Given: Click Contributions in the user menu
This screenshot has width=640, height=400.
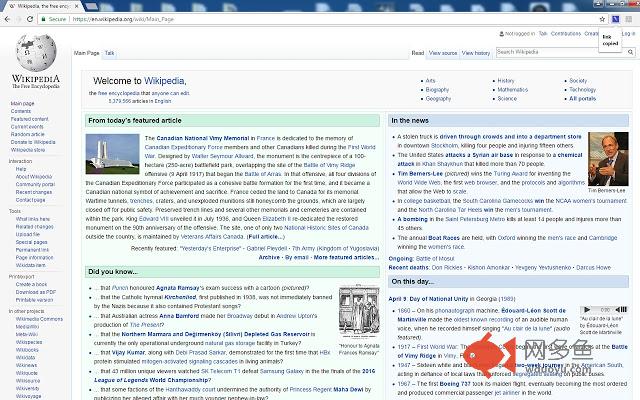Looking at the screenshot, I should coord(566,34).
